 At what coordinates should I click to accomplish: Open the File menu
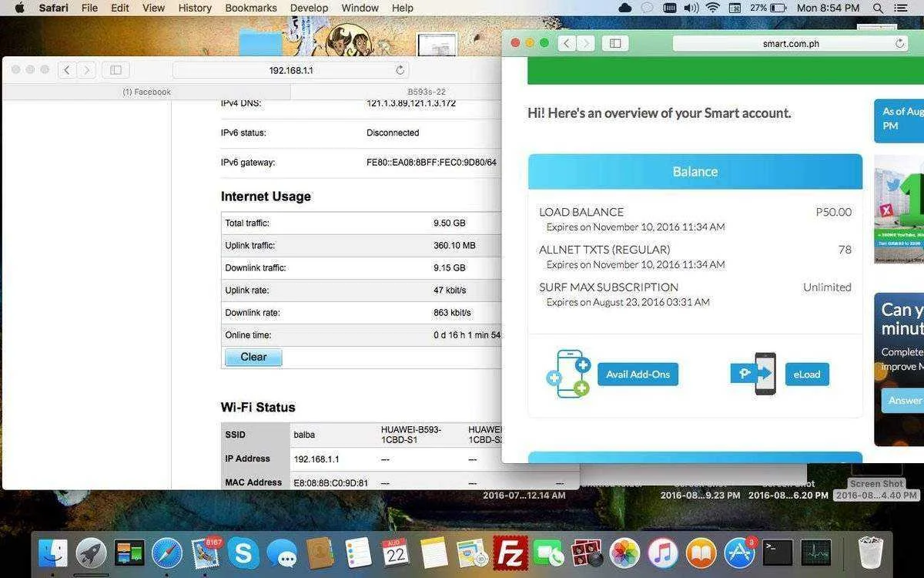pyautogui.click(x=89, y=8)
